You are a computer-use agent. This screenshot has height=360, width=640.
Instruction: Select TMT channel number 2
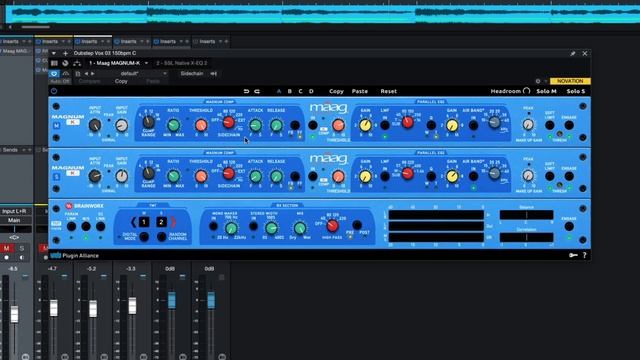pyautogui.click(x=161, y=222)
